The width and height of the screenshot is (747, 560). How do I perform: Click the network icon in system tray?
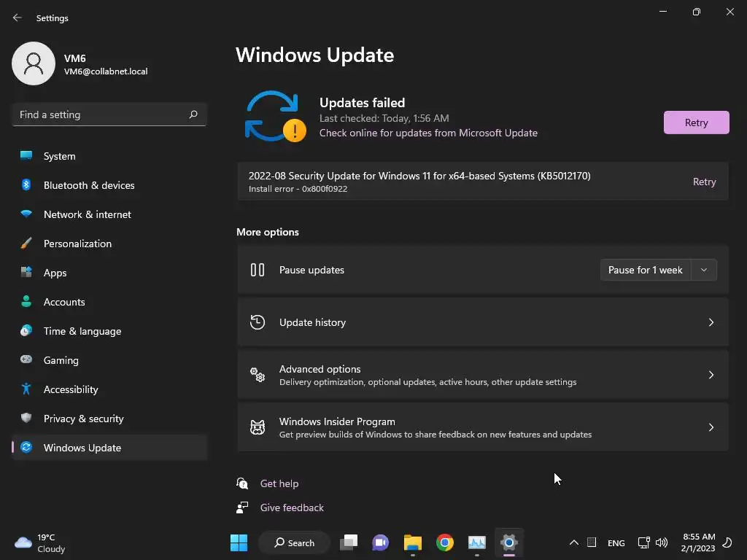pyautogui.click(x=643, y=542)
